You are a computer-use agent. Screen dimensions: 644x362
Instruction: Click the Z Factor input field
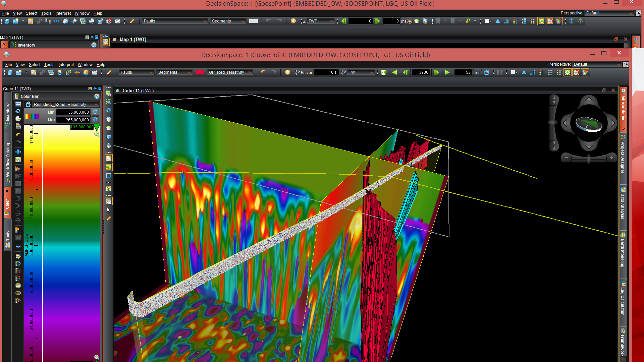click(326, 72)
